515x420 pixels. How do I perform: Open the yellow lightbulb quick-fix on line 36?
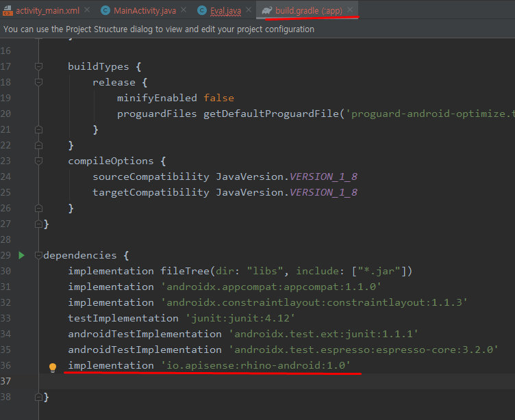[53, 367]
